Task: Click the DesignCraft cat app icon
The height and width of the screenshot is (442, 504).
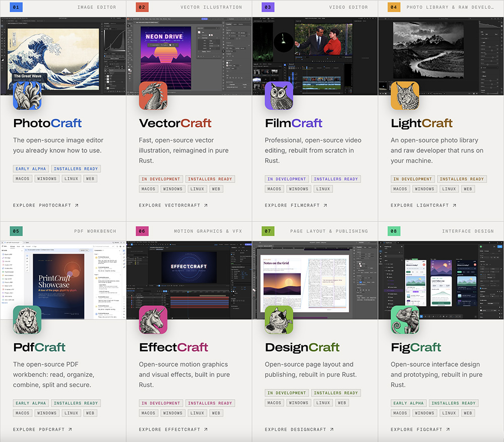Action: (279, 320)
